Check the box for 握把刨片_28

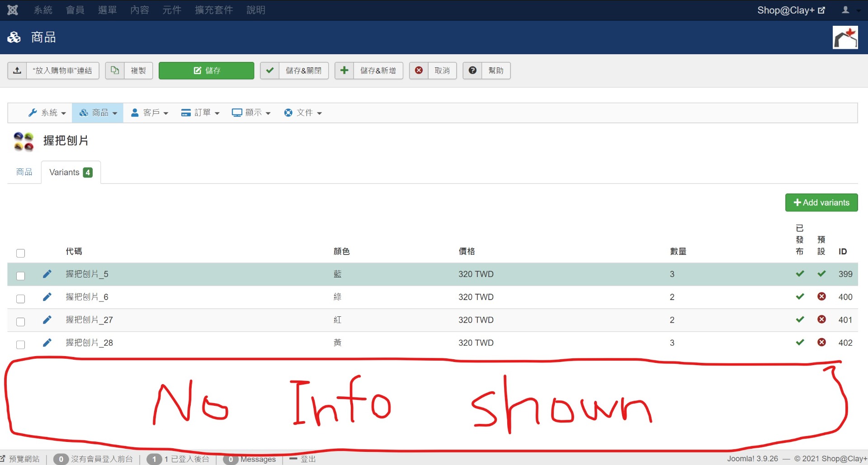click(x=20, y=345)
